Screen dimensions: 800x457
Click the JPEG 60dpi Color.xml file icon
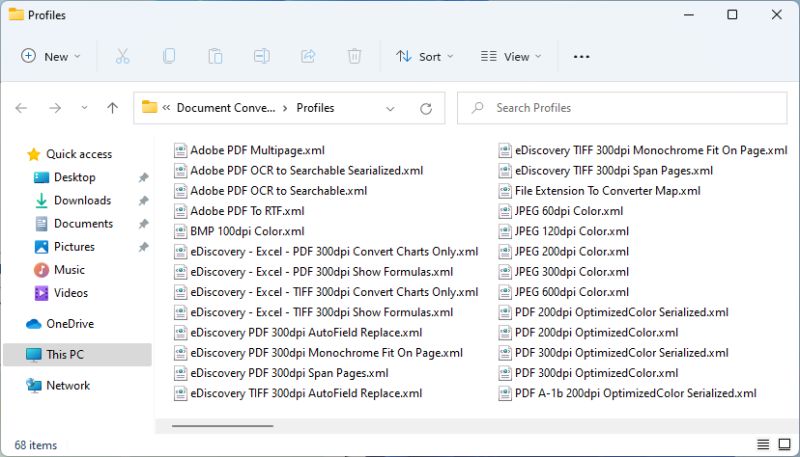tap(505, 211)
